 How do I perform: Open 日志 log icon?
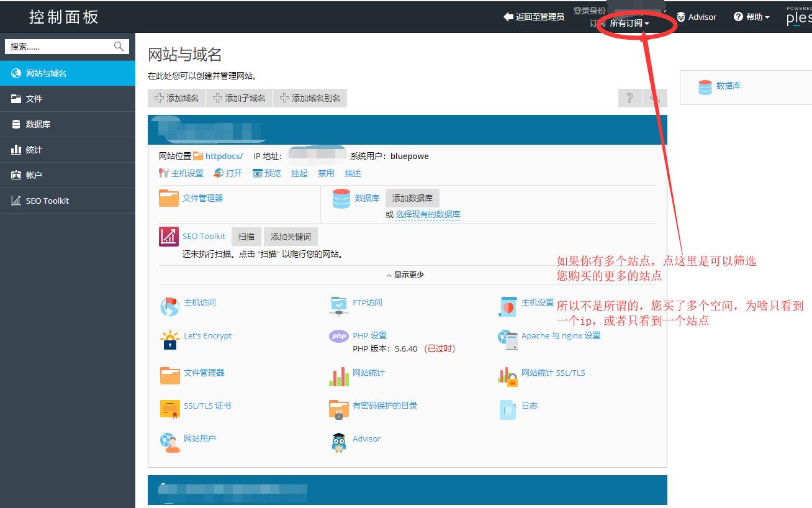pyautogui.click(x=508, y=409)
